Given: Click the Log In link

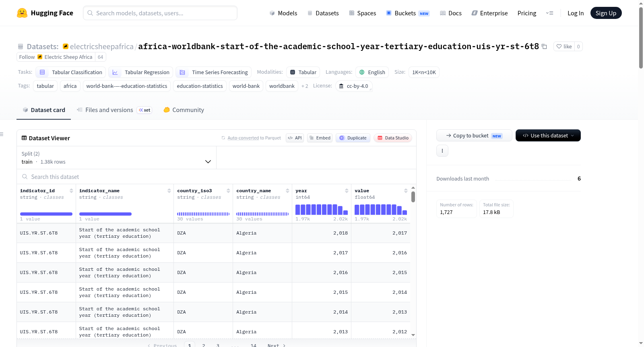Looking at the screenshot, I should pos(576,13).
